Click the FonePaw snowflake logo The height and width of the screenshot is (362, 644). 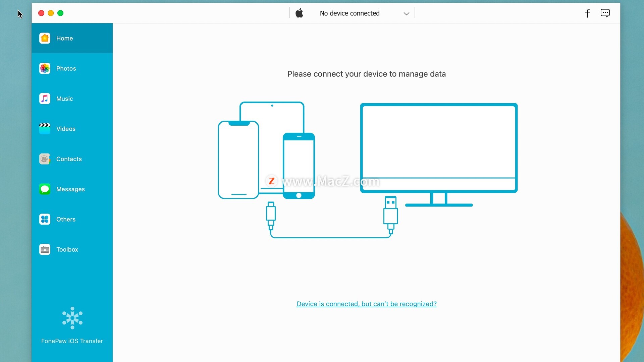(x=72, y=318)
